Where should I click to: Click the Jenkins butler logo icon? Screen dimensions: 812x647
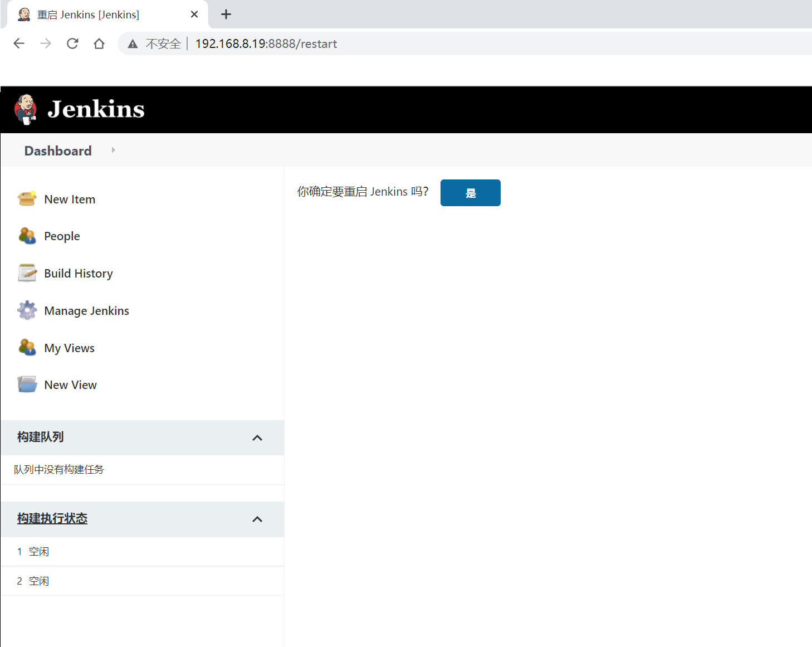(26, 109)
